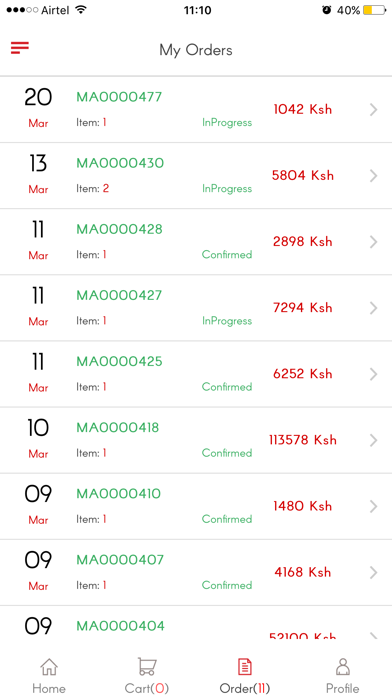Expand order MA0000407 with right arrow
Screen dimensions: 392x696
pos(373,573)
